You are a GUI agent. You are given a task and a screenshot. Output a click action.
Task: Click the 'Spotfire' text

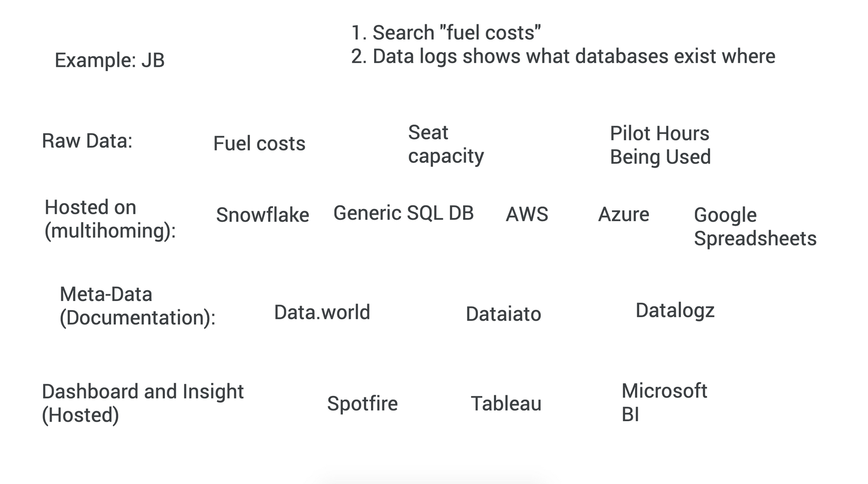tap(362, 404)
